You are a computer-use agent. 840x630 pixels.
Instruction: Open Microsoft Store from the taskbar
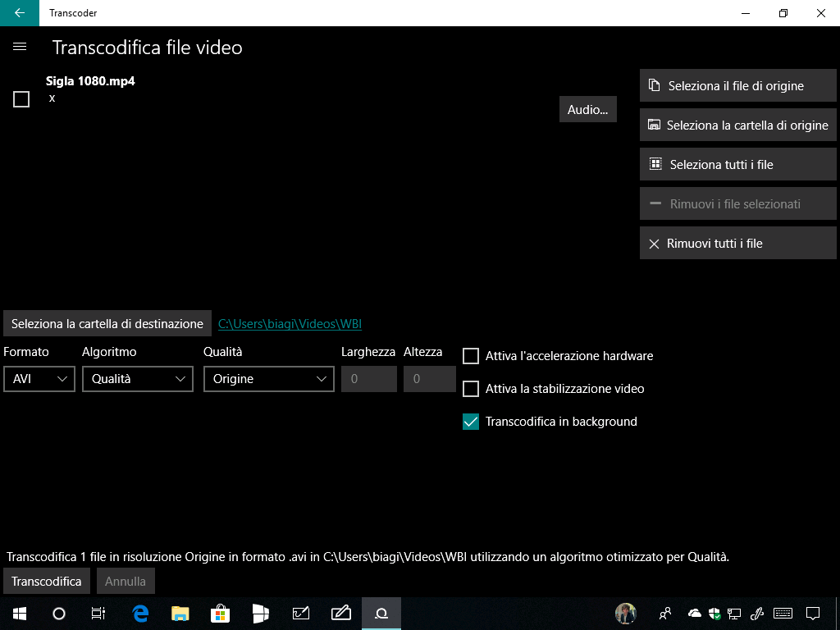click(x=220, y=614)
